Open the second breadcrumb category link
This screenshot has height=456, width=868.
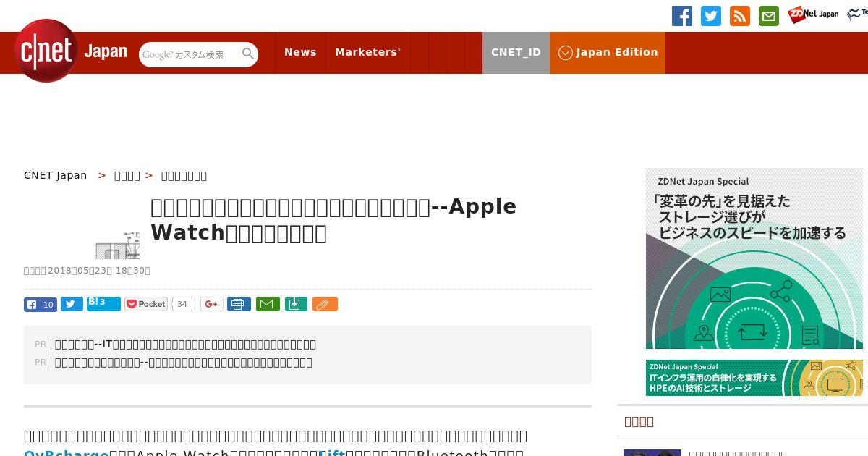[127, 175]
